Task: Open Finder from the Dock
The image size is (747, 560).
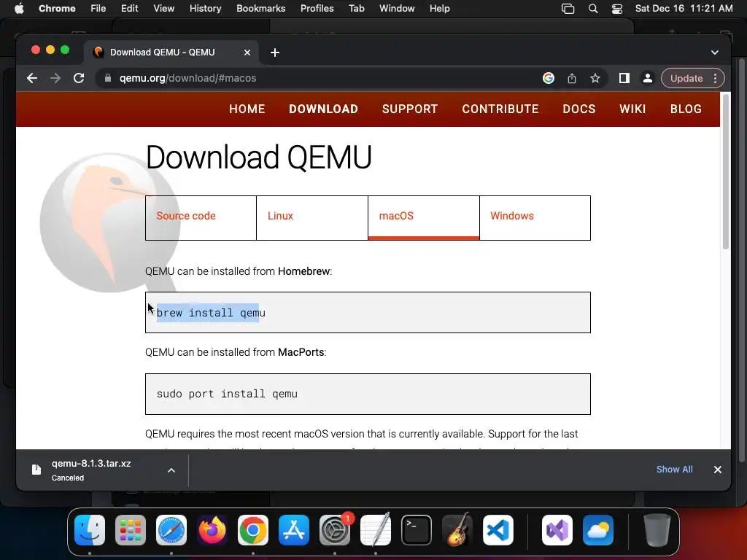Action: [90, 530]
